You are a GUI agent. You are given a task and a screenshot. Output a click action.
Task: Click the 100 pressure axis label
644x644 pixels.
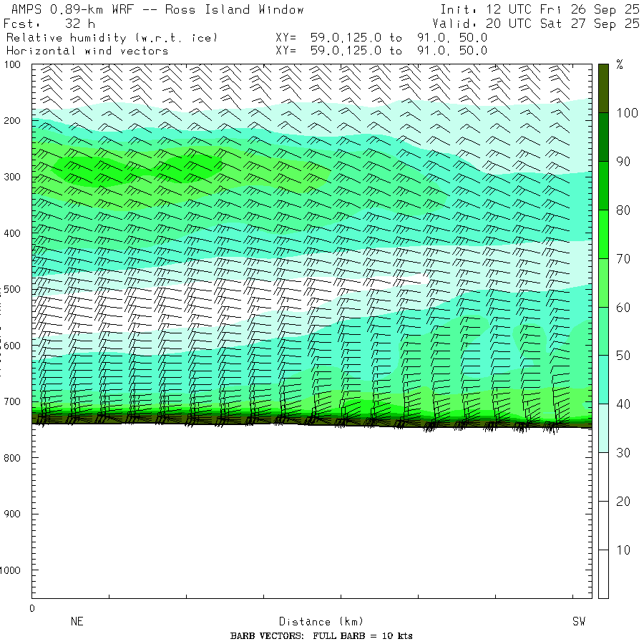click(x=12, y=64)
